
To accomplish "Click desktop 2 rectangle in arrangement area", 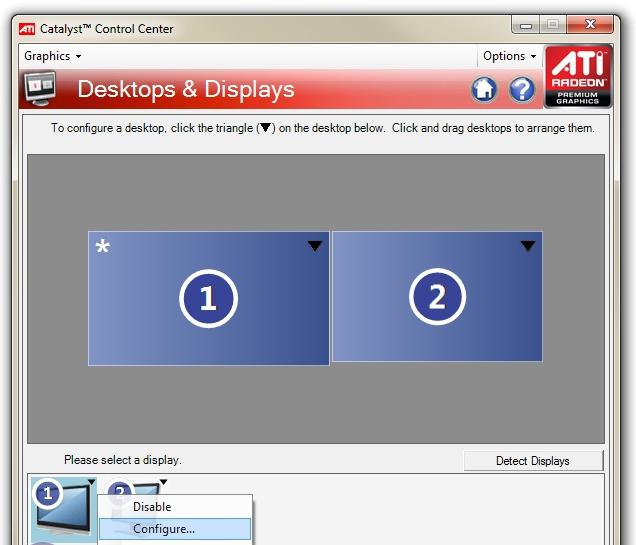I will tap(437, 296).
